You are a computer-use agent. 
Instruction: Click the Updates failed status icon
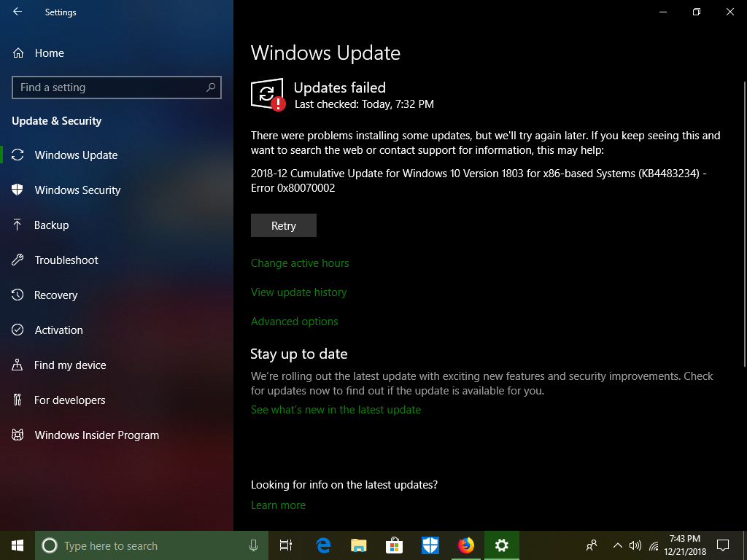tap(268, 94)
